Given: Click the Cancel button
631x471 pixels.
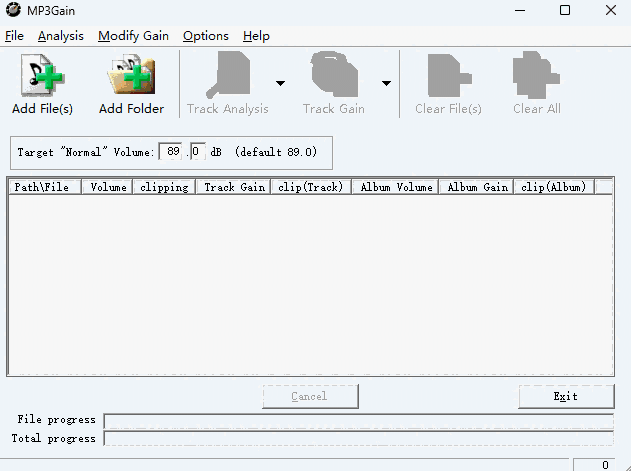Looking at the screenshot, I should [310, 397].
